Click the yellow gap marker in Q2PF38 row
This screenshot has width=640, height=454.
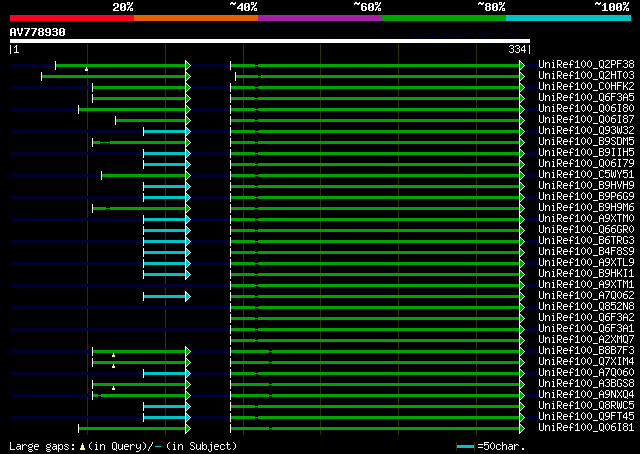coord(87,69)
